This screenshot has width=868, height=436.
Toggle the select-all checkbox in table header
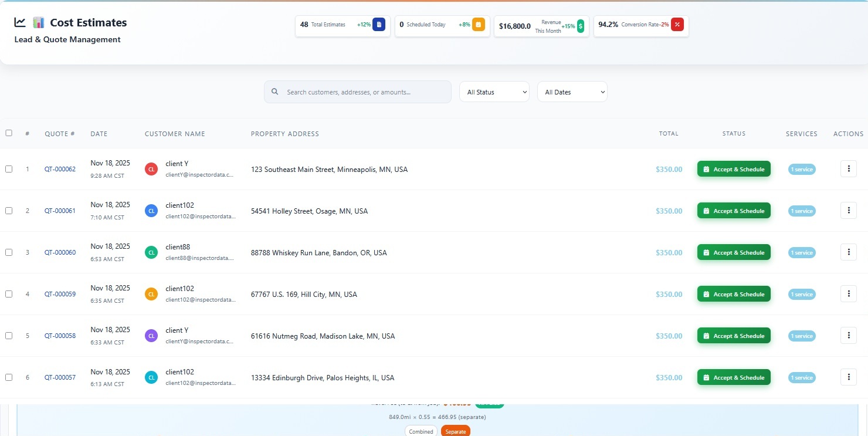[9, 133]
